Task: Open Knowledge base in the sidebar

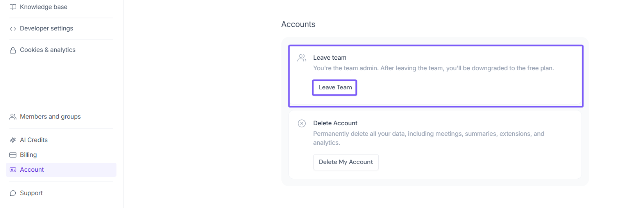Action: click(43, 7)
